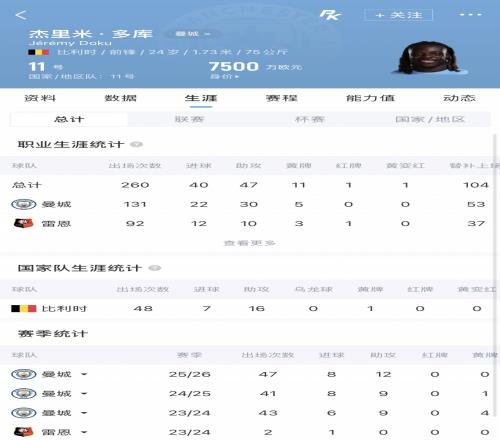Tap the help icon beside 职业生涯统计

coord(136,144)
